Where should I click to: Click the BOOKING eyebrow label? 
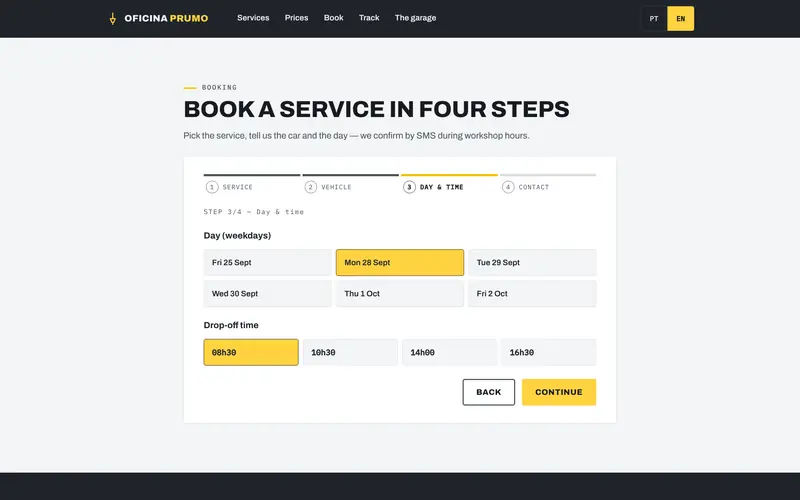point(219,87)
